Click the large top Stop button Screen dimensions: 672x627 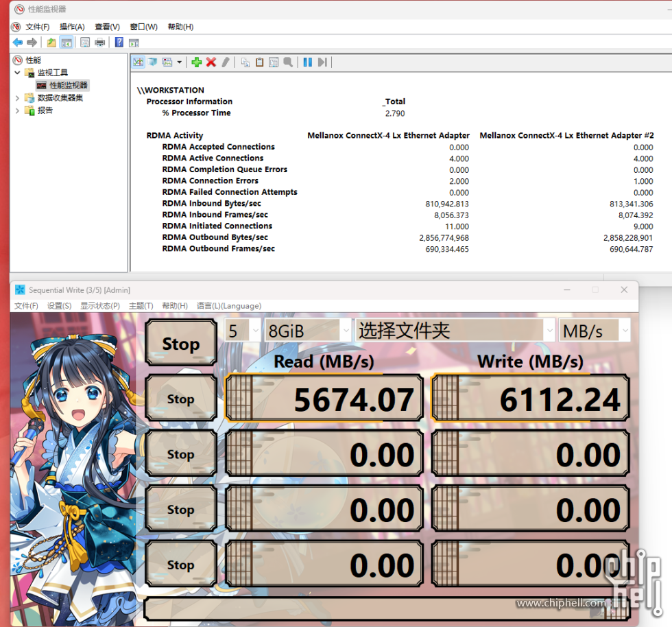tap(181, 343)
